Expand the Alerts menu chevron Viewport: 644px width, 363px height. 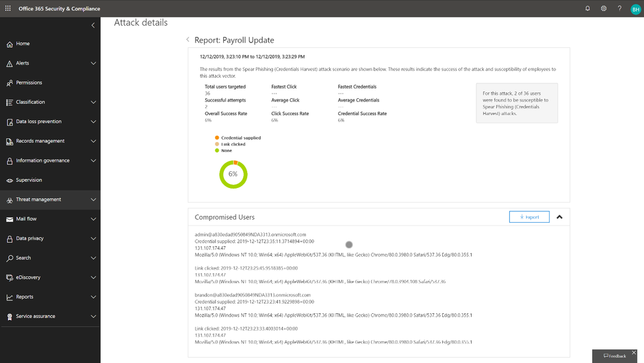[93, 63]
